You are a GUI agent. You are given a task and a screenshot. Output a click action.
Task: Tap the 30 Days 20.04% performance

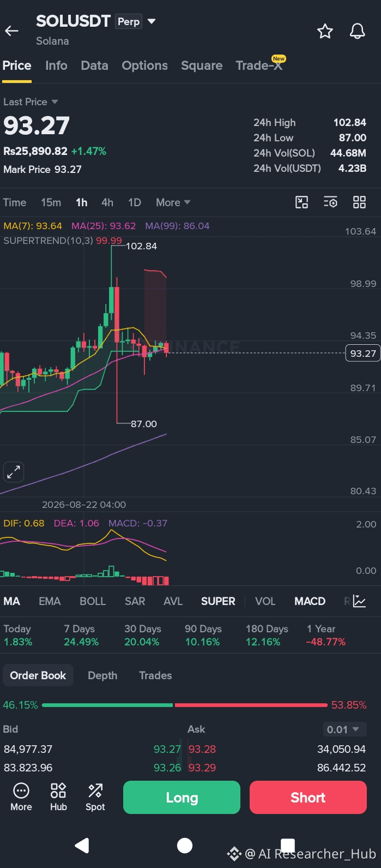pyautogui.click(x=142, y=636)
